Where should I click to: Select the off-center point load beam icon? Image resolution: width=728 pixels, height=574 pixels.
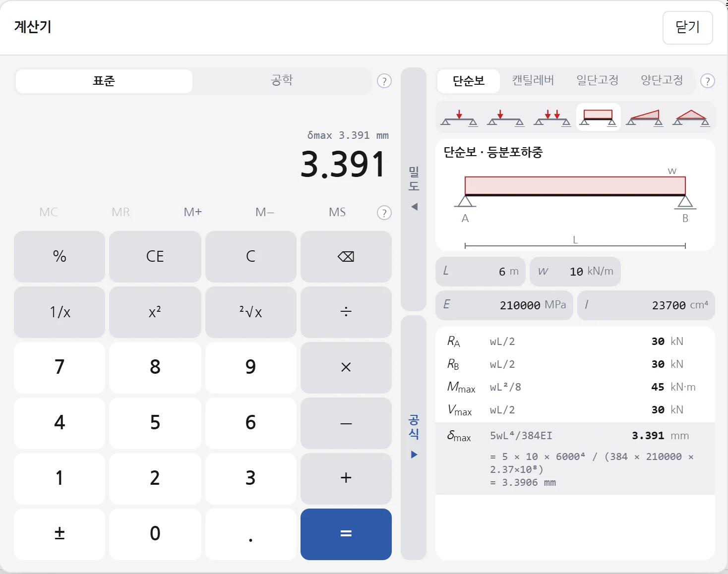tap(505, 117)
